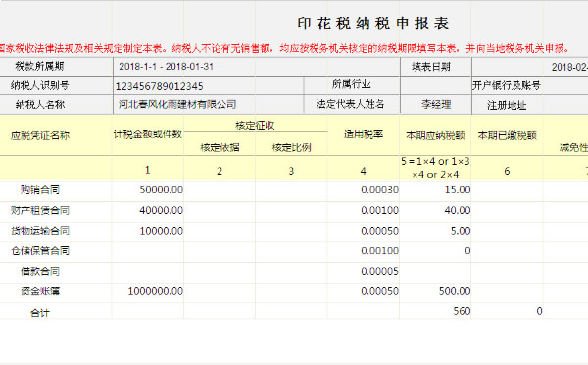588x365 pixels.
Task: Click the total 560 cell
Action: (435, 311)
